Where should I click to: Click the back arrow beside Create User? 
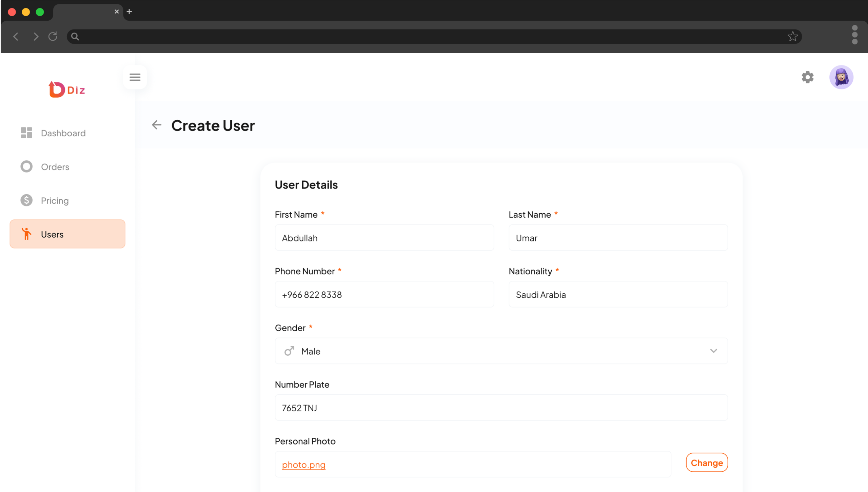point(157,125)
